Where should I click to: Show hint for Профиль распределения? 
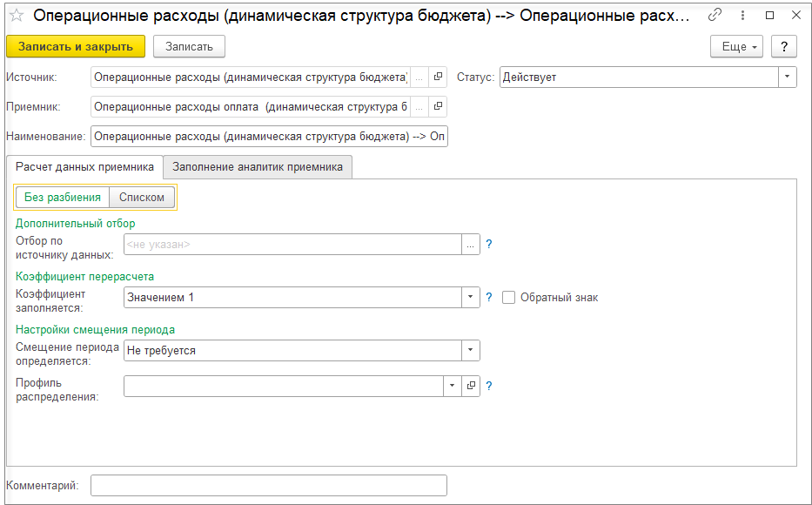pyautogui.click(x=489, y=386)
